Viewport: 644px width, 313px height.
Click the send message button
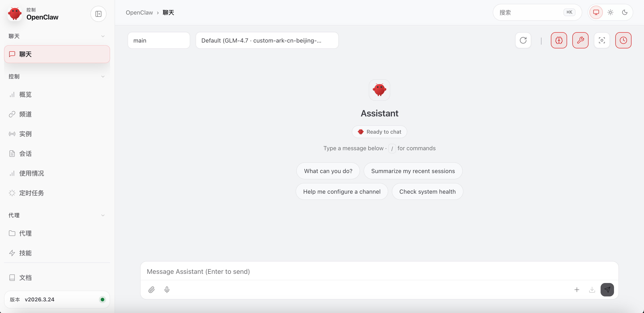pyautogui.click(x=607, y=290)
